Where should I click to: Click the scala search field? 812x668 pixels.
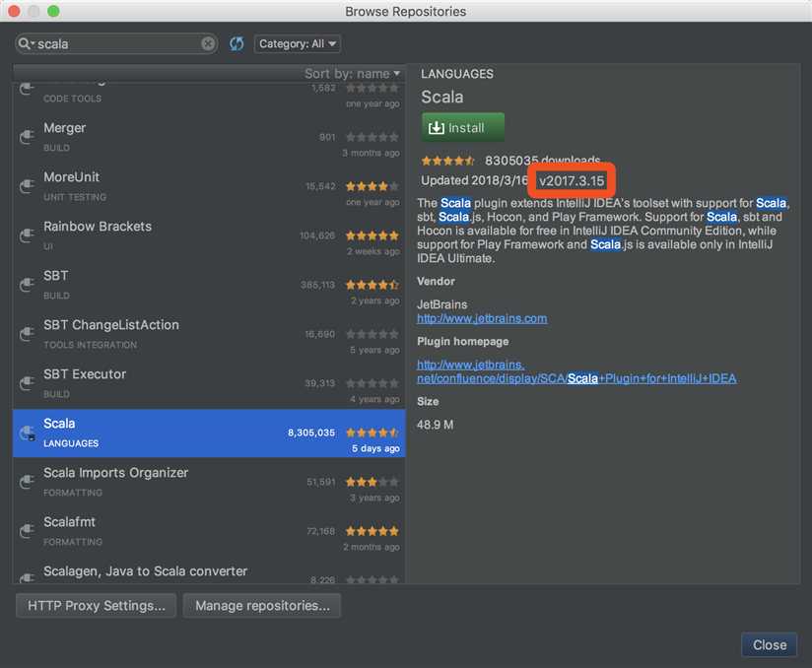tap(116, 44)
